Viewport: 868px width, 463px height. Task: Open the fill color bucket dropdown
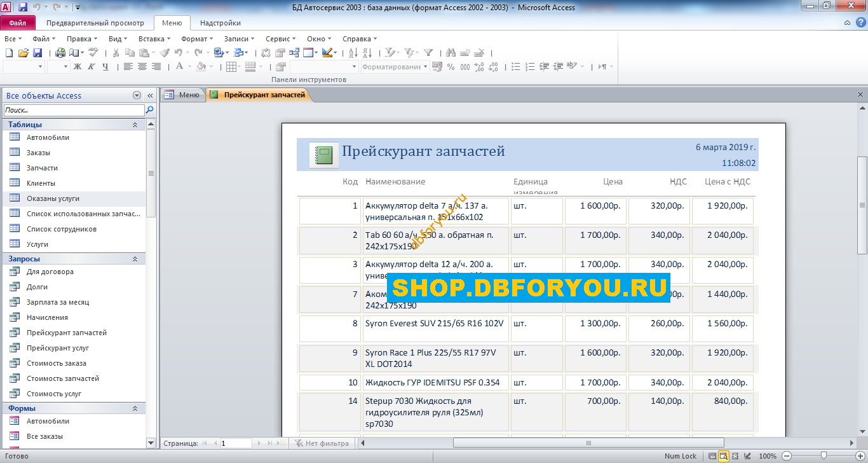click(x=210, y=67)
